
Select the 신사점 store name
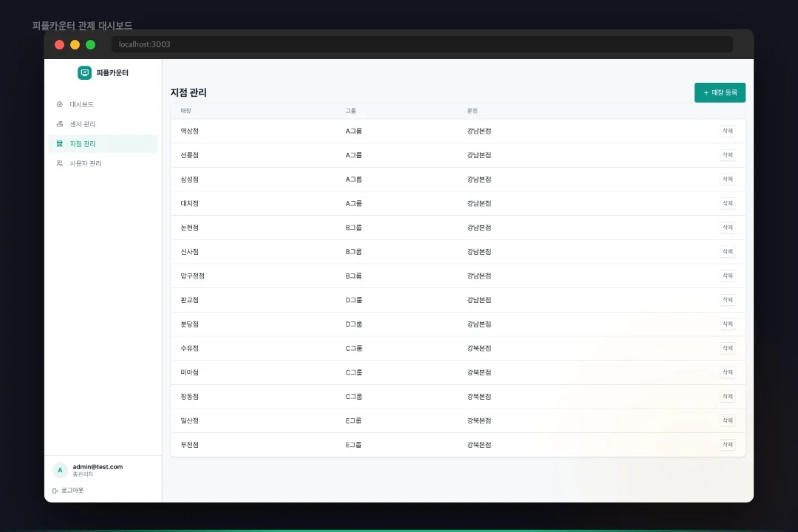click(x=189, y=251)
